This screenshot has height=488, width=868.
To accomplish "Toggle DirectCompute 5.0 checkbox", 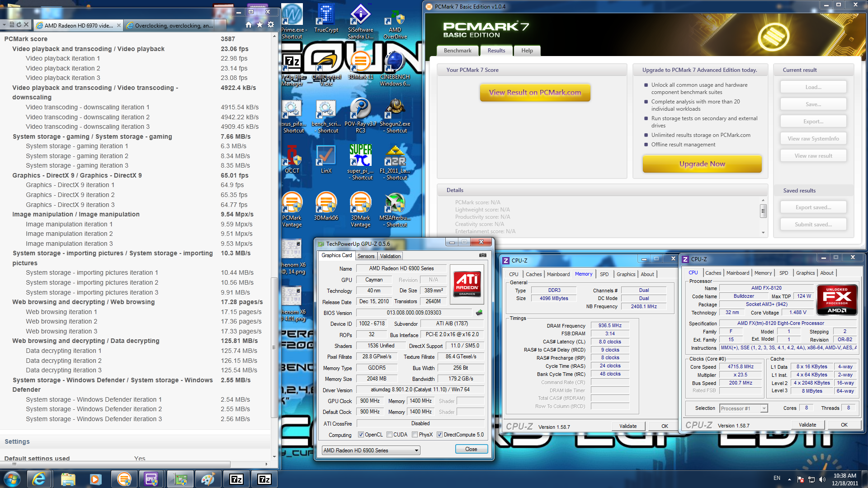I will click(x=439, y=435).
